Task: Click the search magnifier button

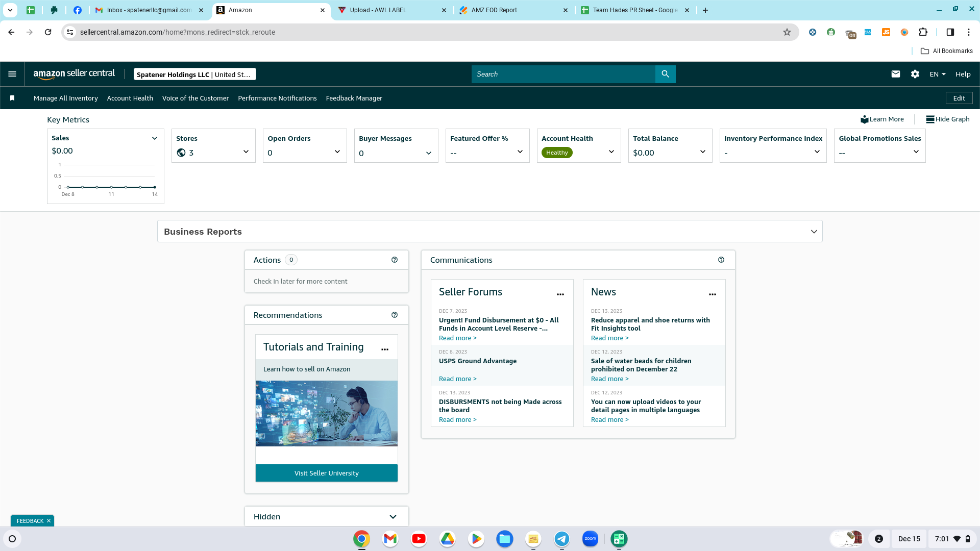Action: (665, 74)
